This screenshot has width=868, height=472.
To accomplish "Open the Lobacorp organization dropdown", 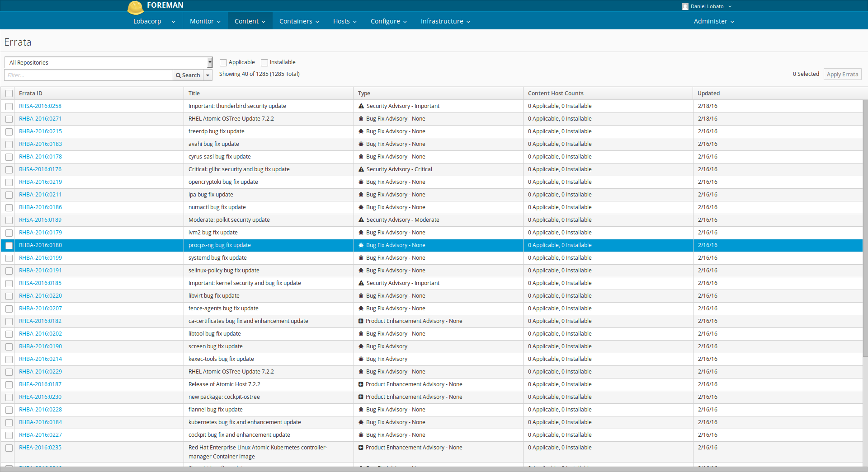I will [x=154, y=21].
